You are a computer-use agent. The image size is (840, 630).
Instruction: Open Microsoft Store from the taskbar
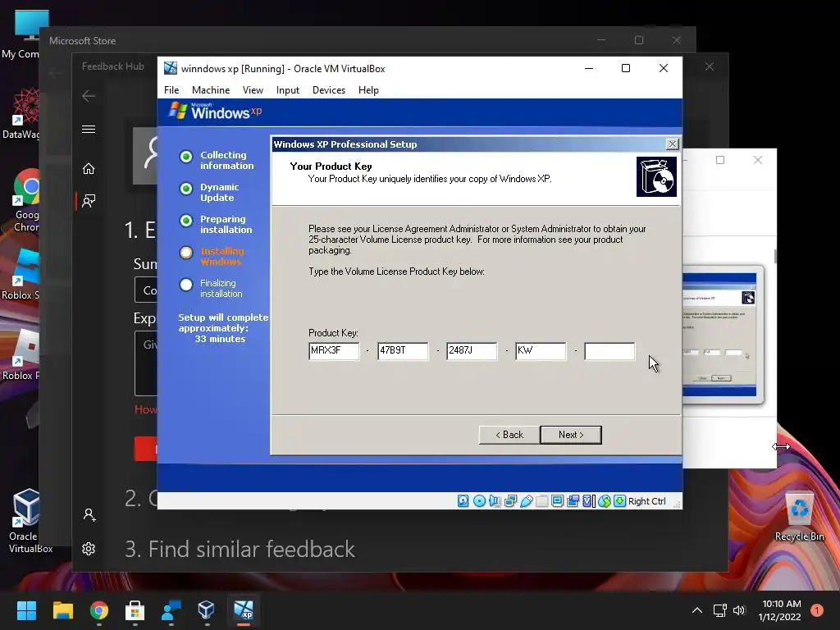tap(135, 610)
